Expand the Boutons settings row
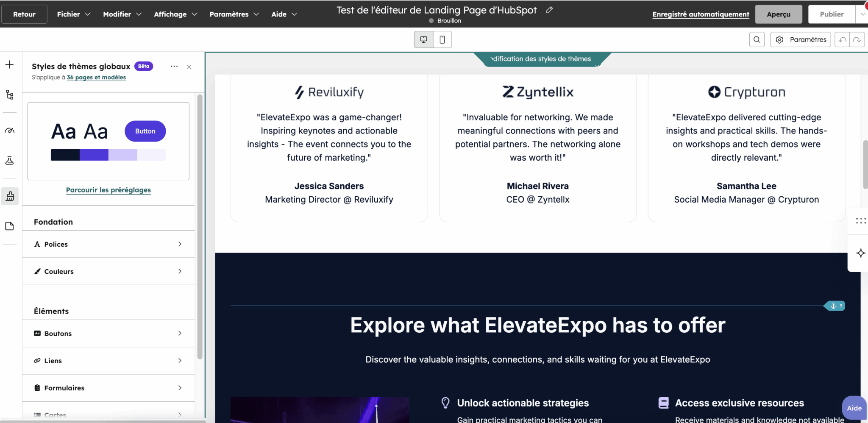The image size is (868, 423). 108,334
